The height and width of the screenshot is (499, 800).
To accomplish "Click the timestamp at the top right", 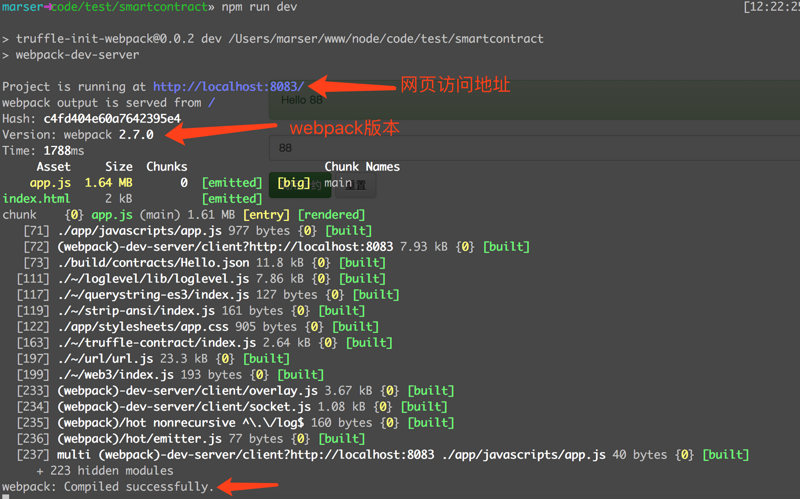I will 770,7.
